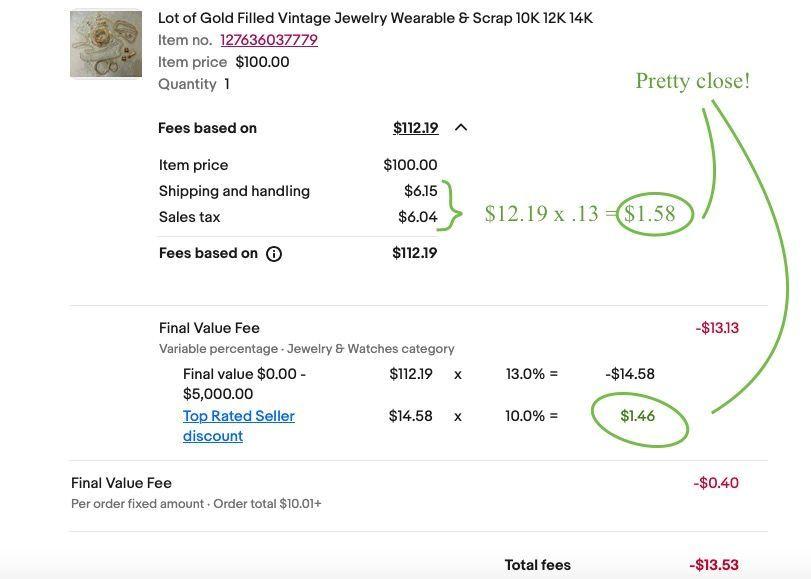Viewport: 811px width, 579px height.
Task: Click the underlined $112.19 fees amount
Action: click(x=415, y=127)
